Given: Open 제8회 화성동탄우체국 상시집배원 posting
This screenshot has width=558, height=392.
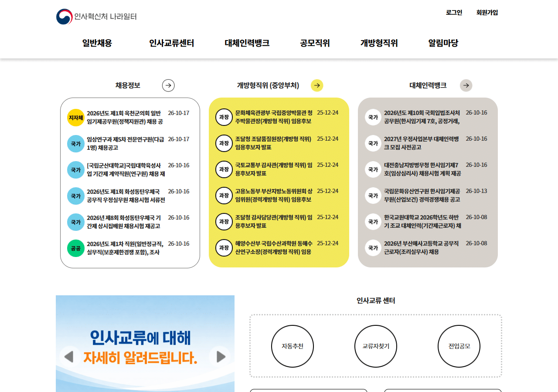Looking at the screenshot, I should (124, 222).
